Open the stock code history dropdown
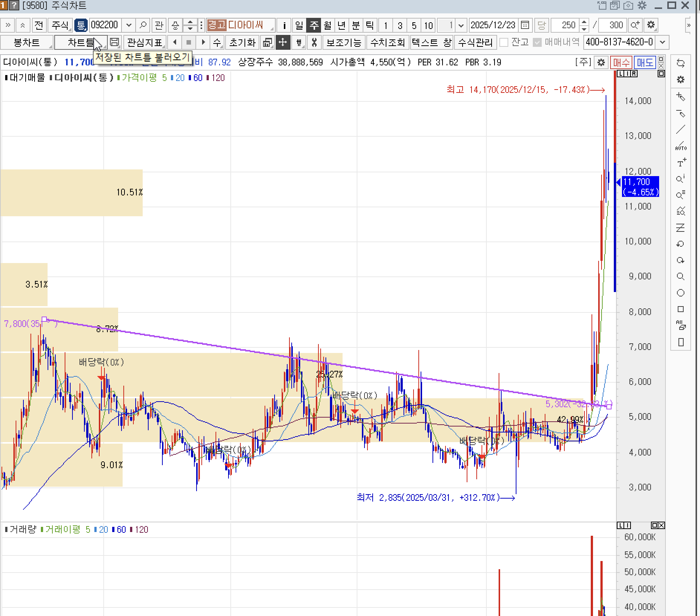Screen dimensions: 700x616 click(129, 25)
